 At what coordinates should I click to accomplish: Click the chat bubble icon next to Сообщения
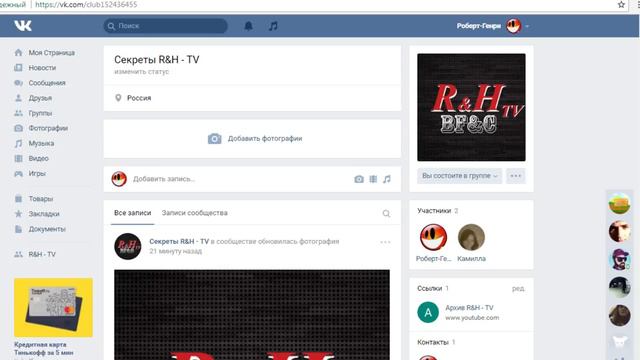tap(18, 83)
